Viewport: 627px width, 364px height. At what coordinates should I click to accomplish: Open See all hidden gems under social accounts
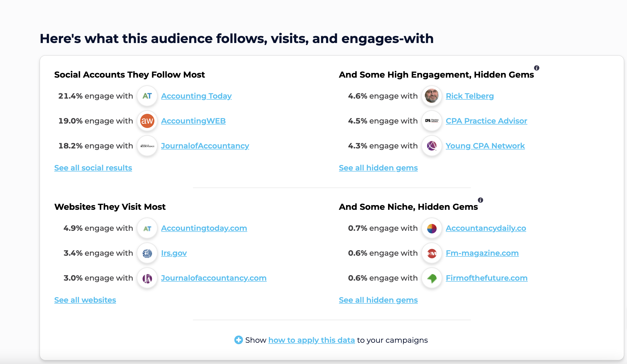[378, 168]
